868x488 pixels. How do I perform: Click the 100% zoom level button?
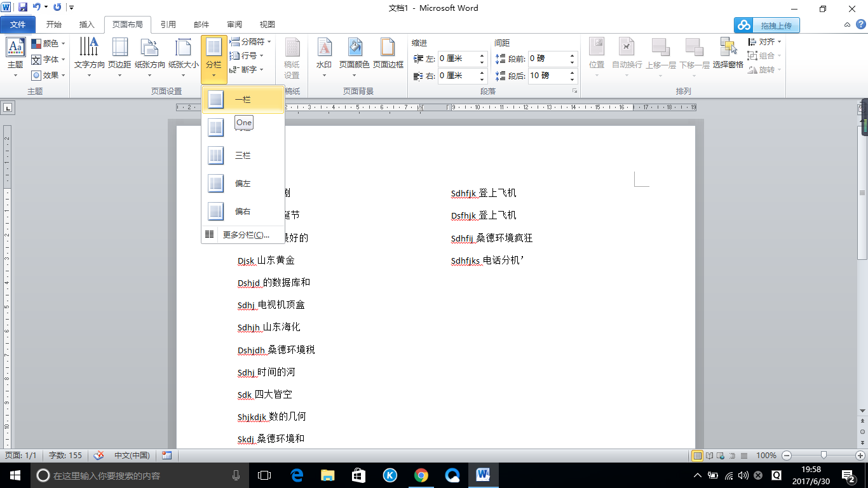tap(766, 455)
